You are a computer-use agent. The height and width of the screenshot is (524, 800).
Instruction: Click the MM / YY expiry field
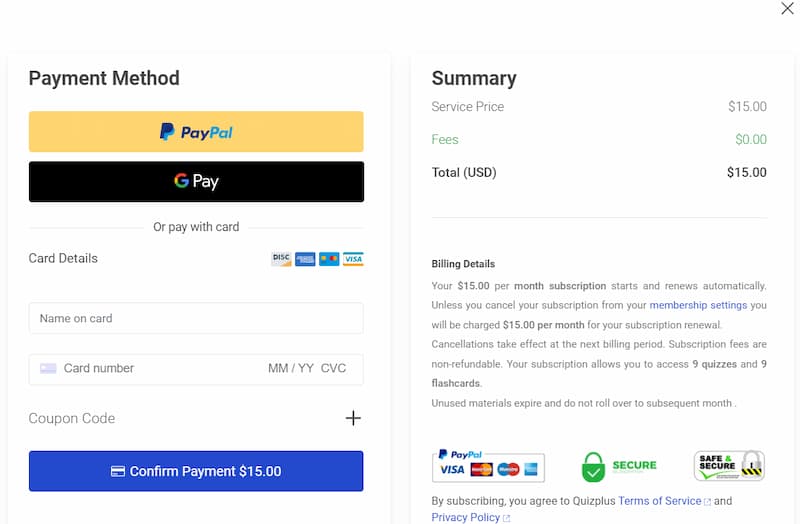(x=291, y=368)
